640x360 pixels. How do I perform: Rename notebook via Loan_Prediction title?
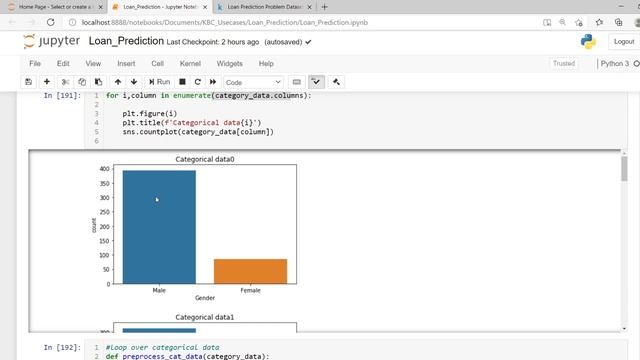click(x=126, y=41)
